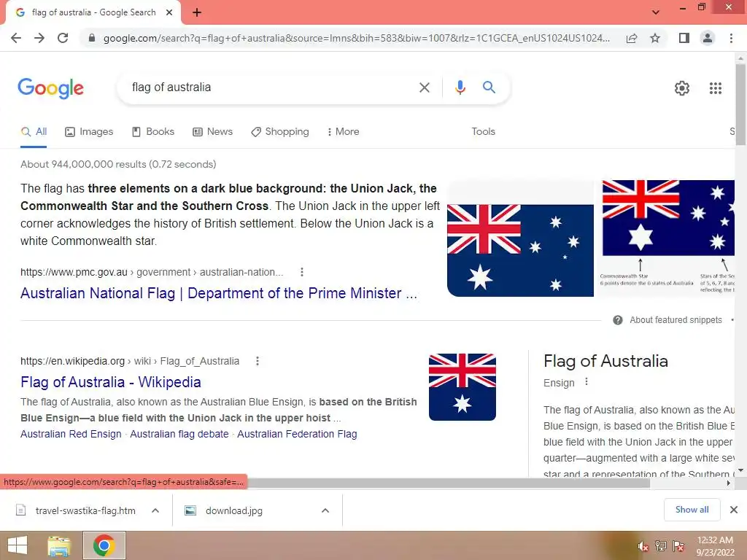Open the Google apps grid

click(x=716, y=88)
